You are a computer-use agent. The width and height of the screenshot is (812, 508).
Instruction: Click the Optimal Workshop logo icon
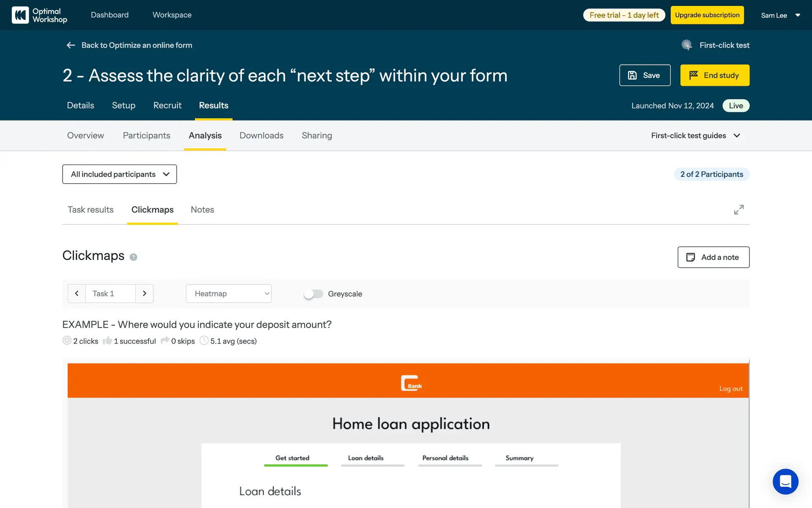[x=20, y=15]
